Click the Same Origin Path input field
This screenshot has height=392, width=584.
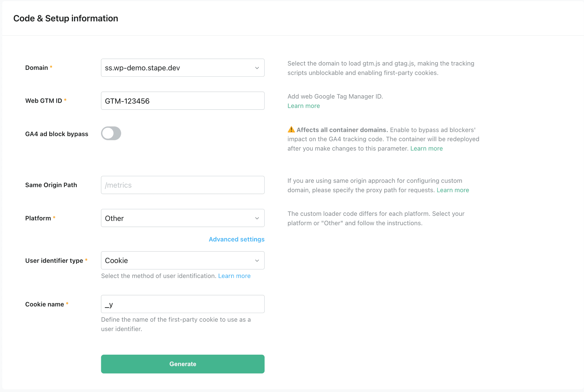point(182,185)
